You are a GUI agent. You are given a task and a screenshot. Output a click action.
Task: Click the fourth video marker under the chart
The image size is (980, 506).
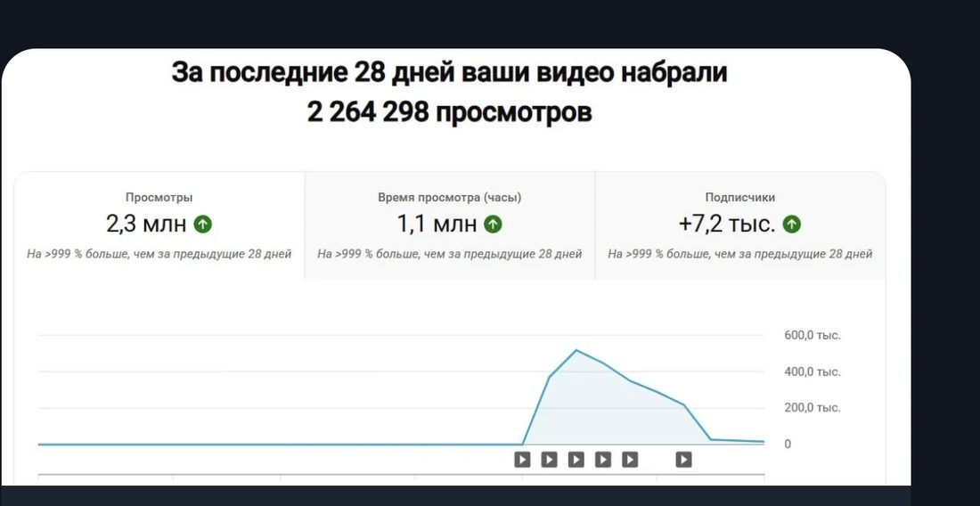coord(602,460)
